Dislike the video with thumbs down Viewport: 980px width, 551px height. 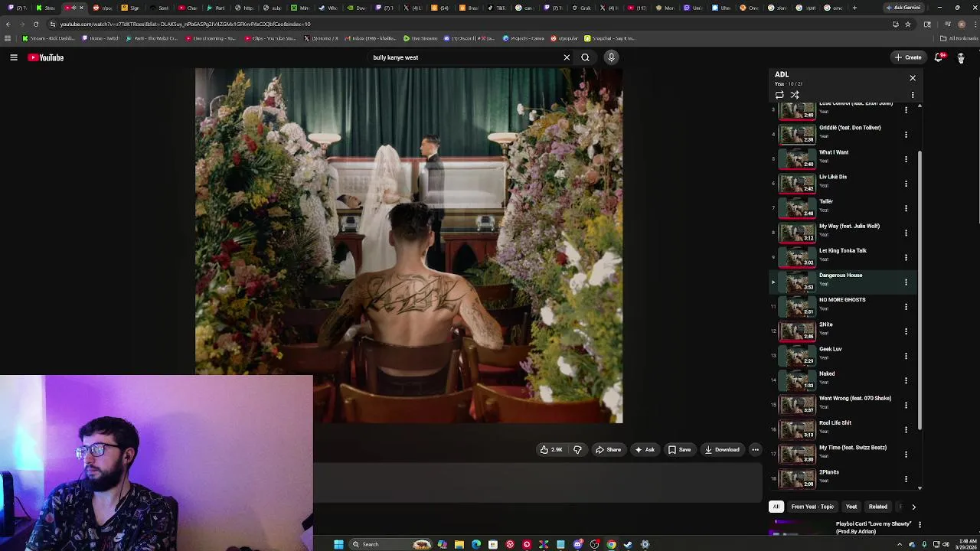(577, 450)
